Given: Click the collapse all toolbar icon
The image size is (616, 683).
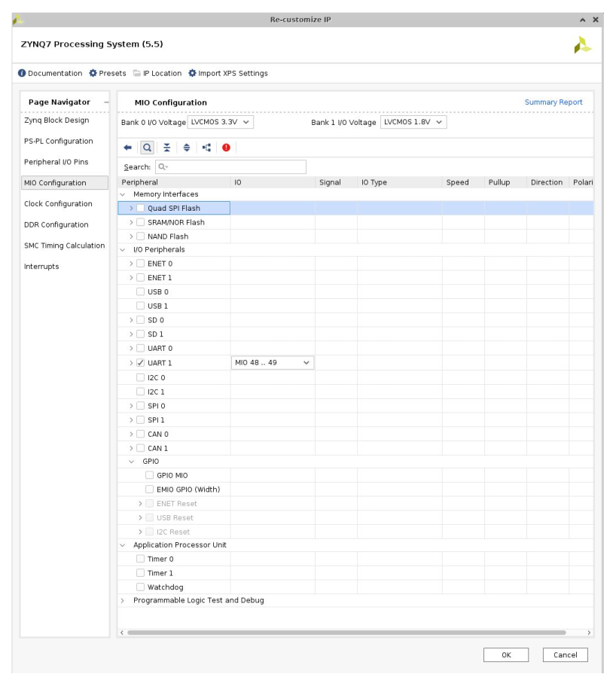Looking at the screenshot, I should pos(167,148).
